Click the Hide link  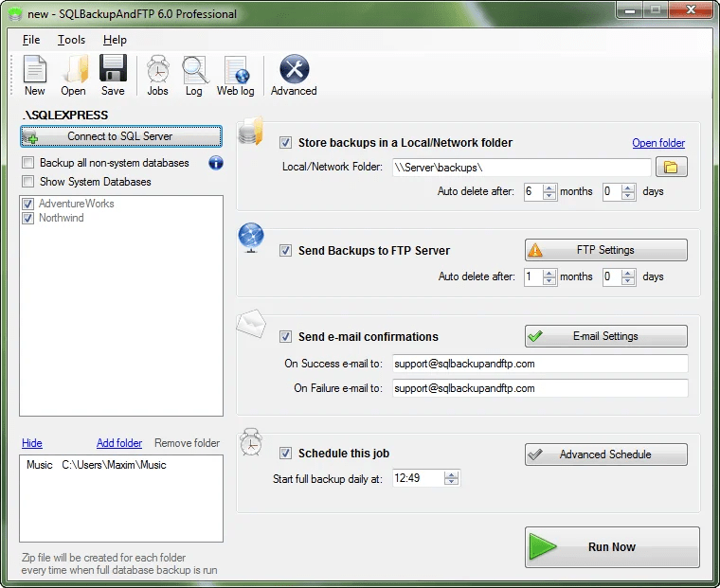tap(32, 443)
